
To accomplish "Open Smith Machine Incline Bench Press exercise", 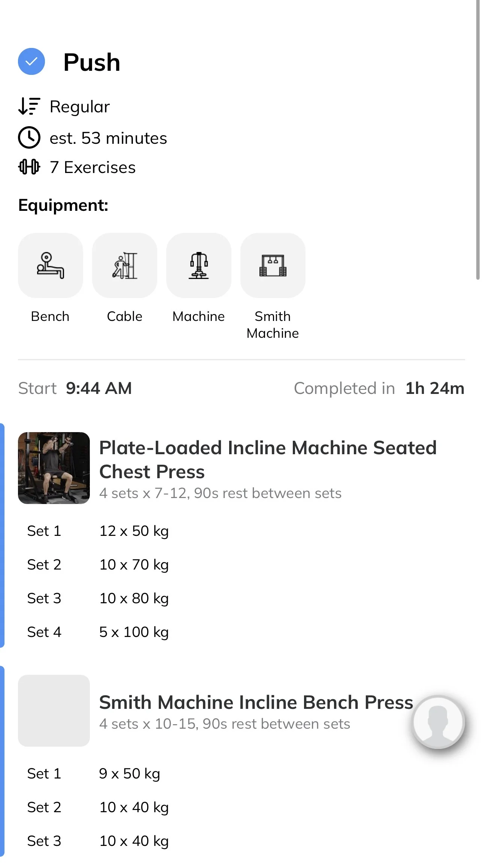I will point(256,702).
